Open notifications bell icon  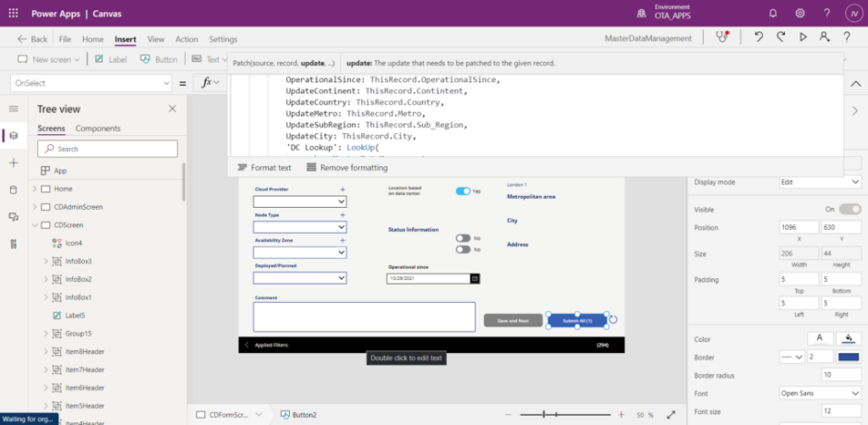point(773,13)
